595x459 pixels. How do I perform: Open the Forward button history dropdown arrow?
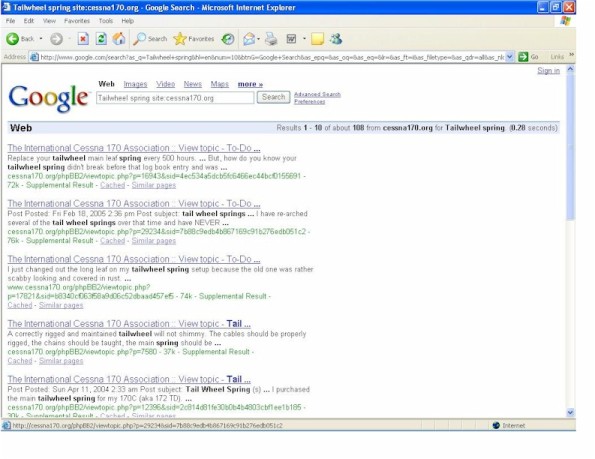coord(69,39)
